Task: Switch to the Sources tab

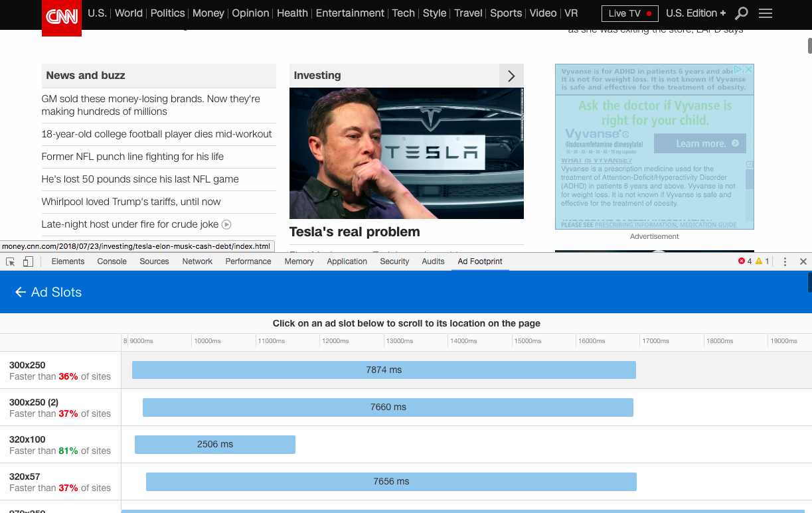Action: [154, 261]
